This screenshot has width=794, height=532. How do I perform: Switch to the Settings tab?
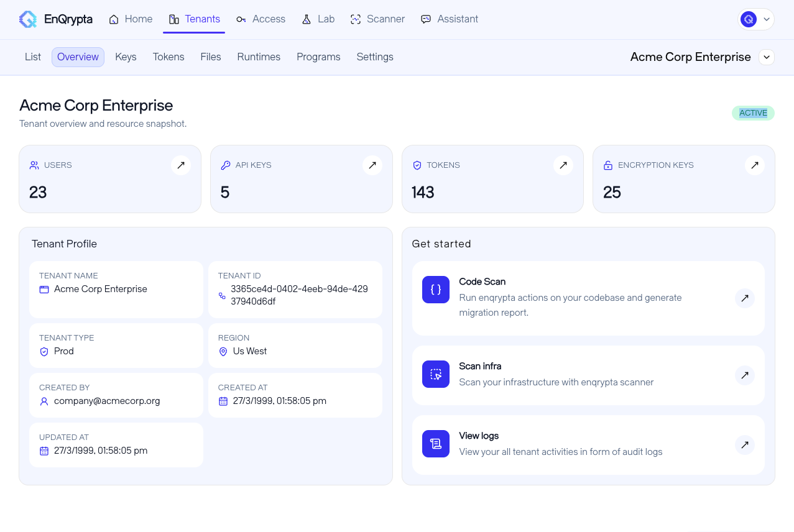[x=375, y=57]
